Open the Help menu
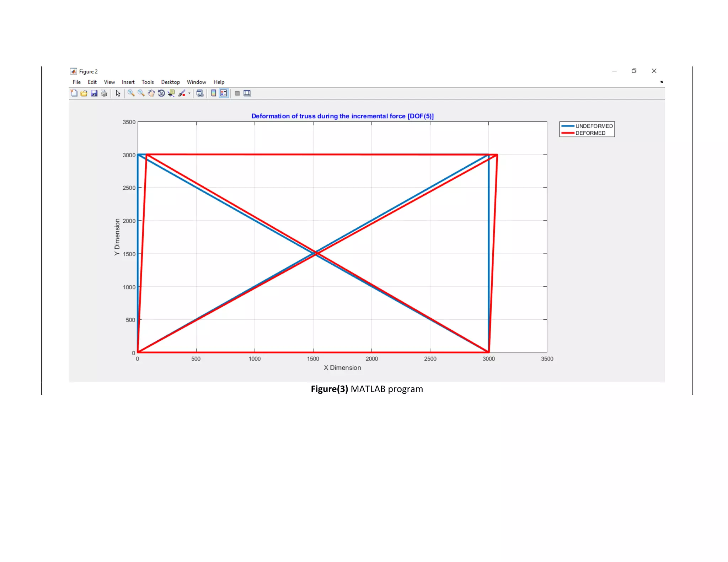Viewport: 728px width, 562px height. [219, 82]
